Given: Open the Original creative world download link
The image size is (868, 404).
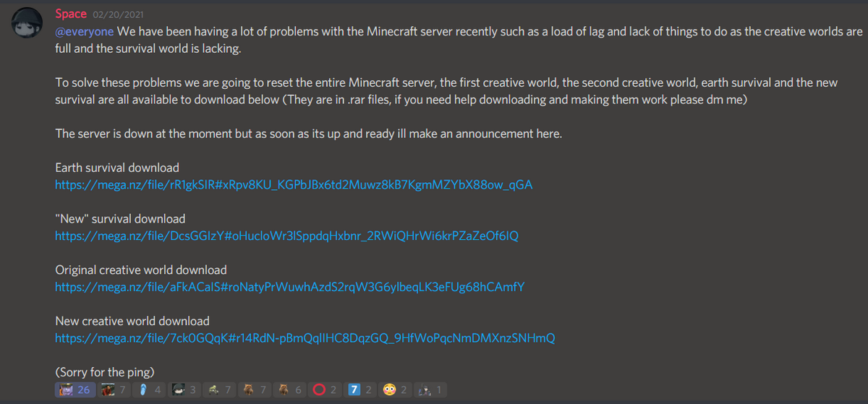Looking at the screenshot, I should [289, 287].
